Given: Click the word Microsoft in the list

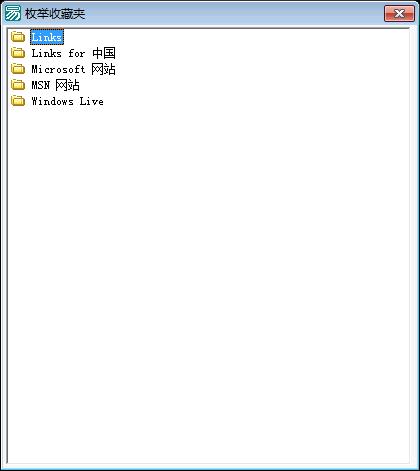Looking at the screenshot, I should point(58,69).
